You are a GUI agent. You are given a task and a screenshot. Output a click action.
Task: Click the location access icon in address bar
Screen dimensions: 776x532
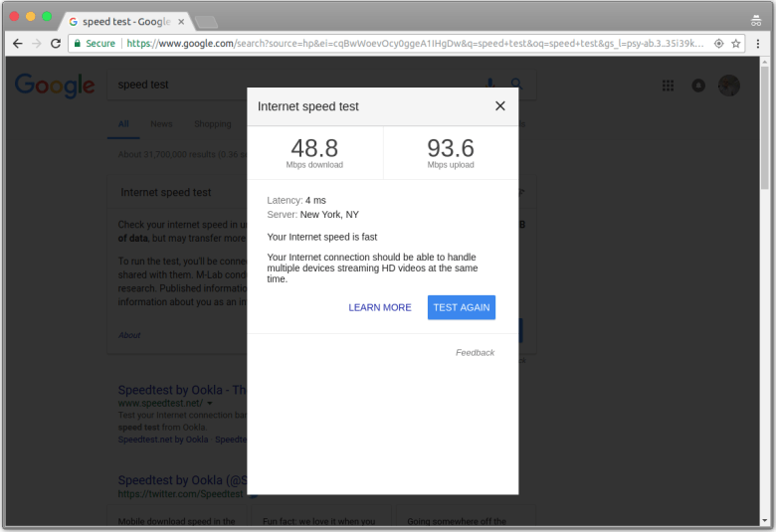pyautogui.click(x=718, y=44)
